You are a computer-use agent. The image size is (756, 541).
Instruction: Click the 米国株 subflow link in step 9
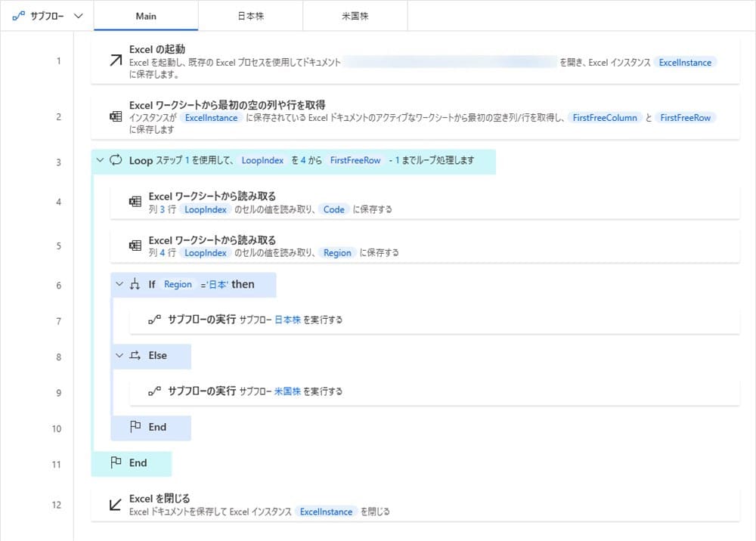(x=287, y=391)
